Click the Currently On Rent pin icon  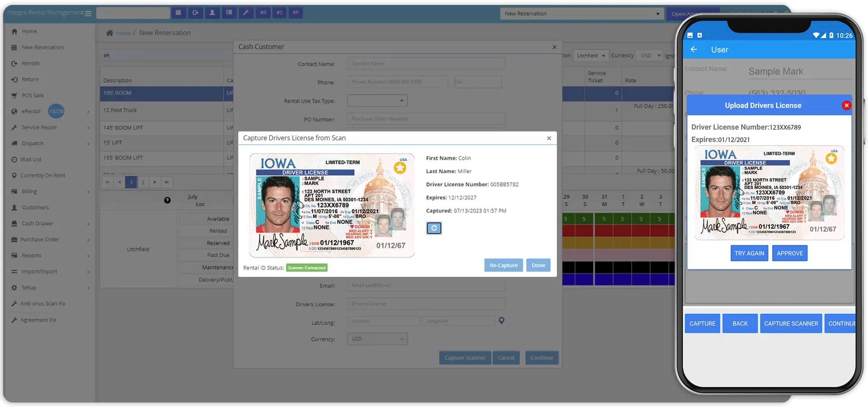pos(15,175)
